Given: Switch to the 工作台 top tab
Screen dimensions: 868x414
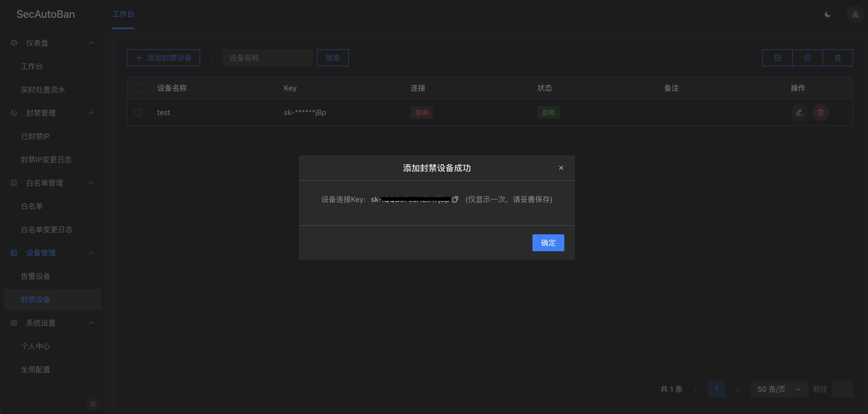Looking at the screenshot, I should 123,14.
